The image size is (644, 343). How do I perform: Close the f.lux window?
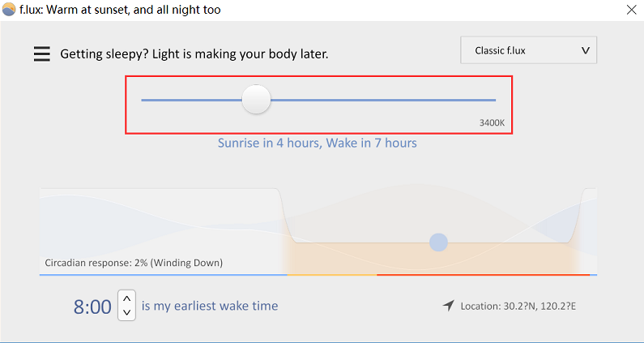pos(631,10)
